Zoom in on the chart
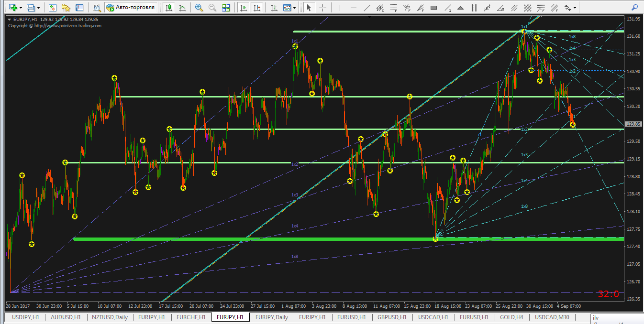The height and width of the screenshot is (324, 644). [199, 8]
